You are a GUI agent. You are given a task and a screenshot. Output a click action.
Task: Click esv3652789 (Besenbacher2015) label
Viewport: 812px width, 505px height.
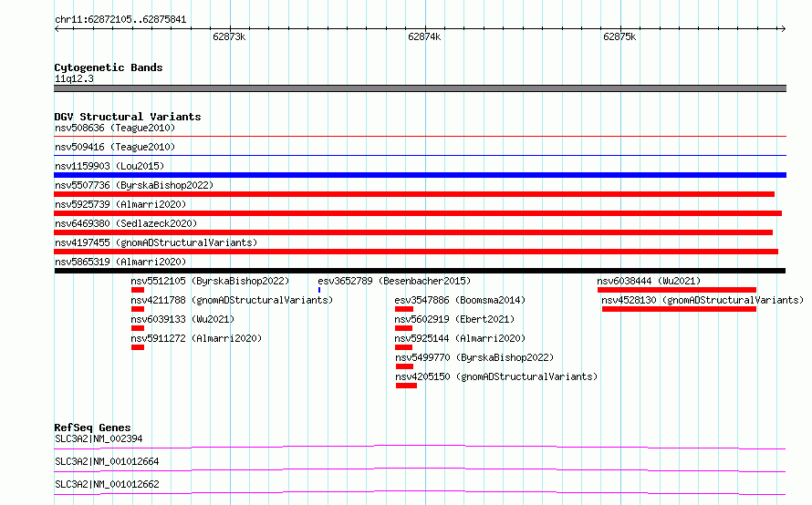click(x=394, y=281)
